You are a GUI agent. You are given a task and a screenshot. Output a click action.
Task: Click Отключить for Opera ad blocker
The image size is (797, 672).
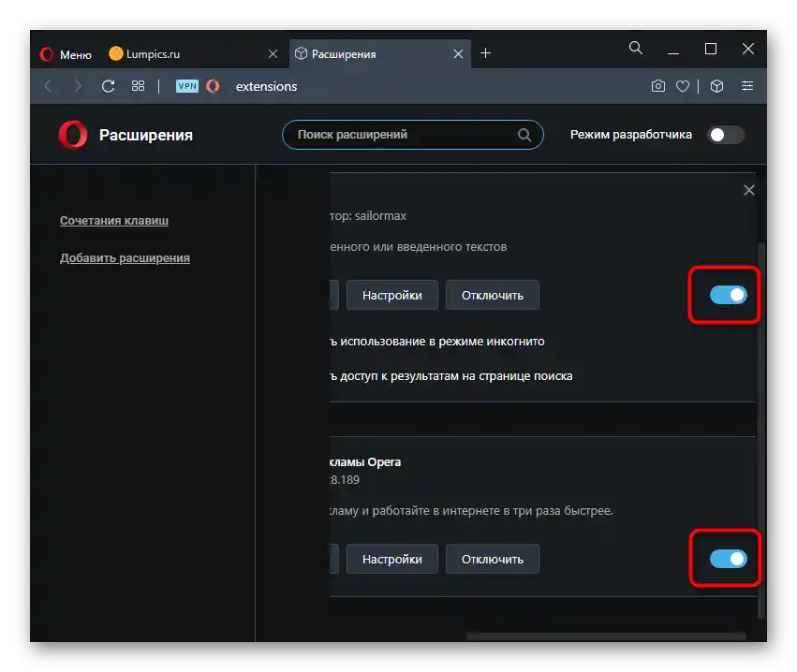pos(492,560)
